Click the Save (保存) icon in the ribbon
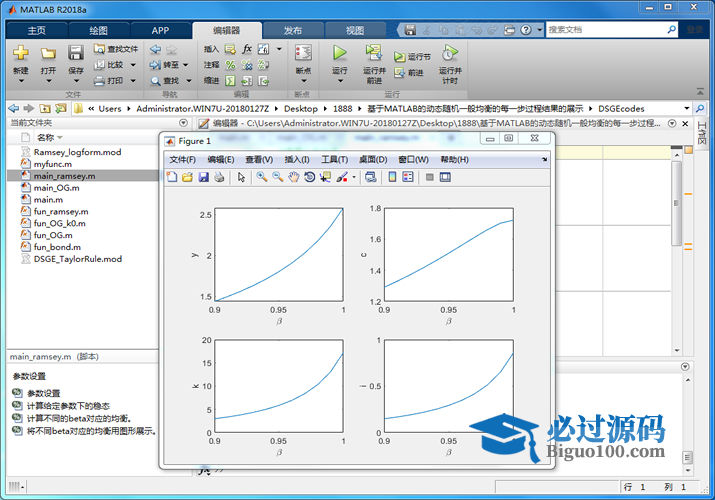The width and height of the screenshot is (715, 500). [76, 53]
